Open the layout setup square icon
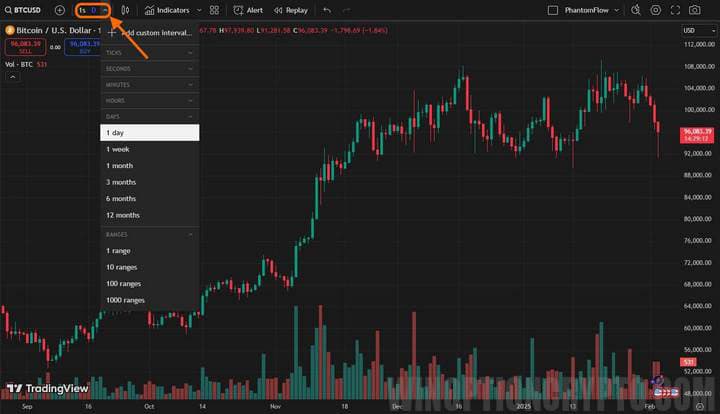The height and width of the screenshot is (414, 720). tap(553, 10)
